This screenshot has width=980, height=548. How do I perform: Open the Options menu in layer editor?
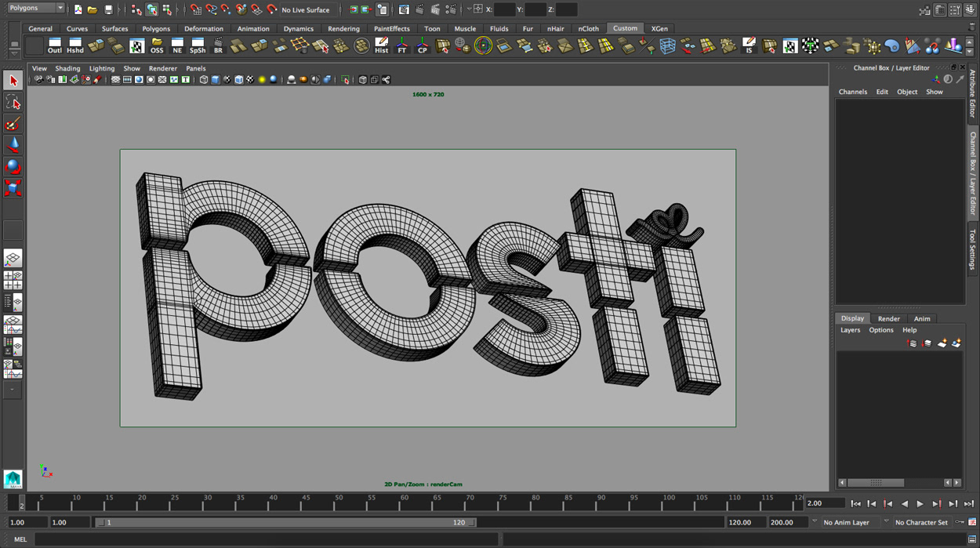(x=881, y=330)
